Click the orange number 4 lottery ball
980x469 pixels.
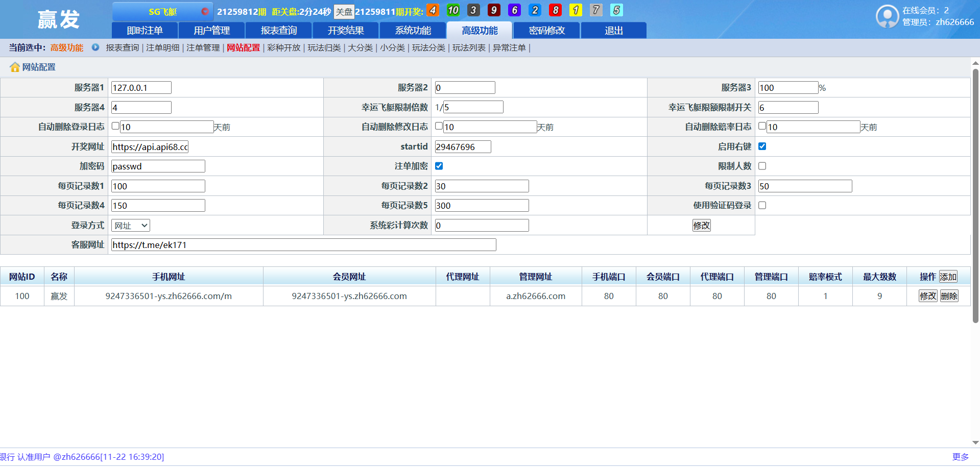click(x=433, y=10)
